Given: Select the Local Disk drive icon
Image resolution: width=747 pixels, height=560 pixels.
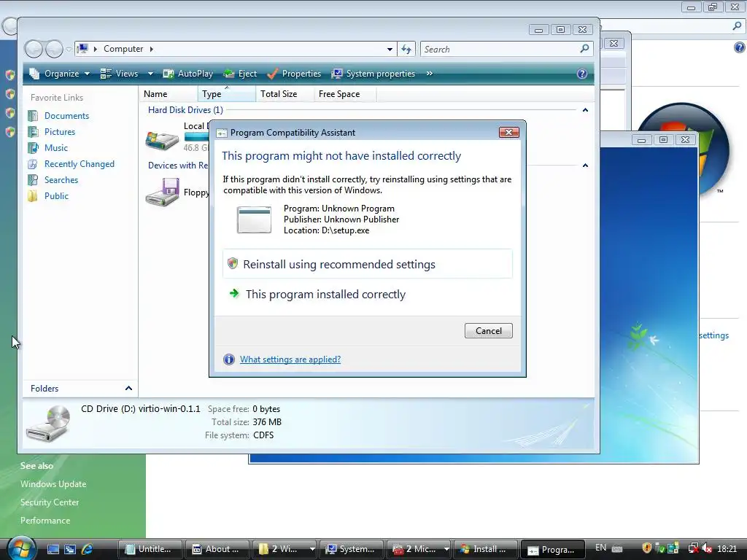Looking at the screenshot, I should point(162,139).
